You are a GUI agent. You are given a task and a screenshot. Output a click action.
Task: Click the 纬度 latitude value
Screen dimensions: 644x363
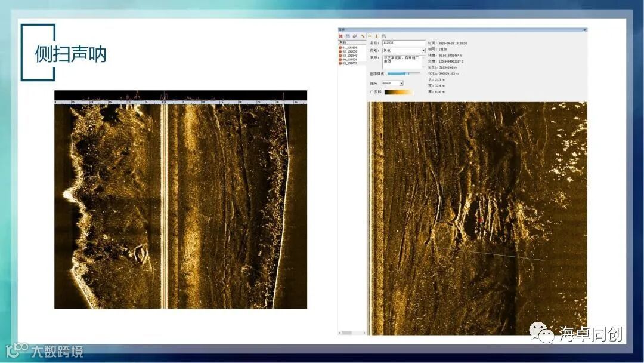(x=450, y=56)
